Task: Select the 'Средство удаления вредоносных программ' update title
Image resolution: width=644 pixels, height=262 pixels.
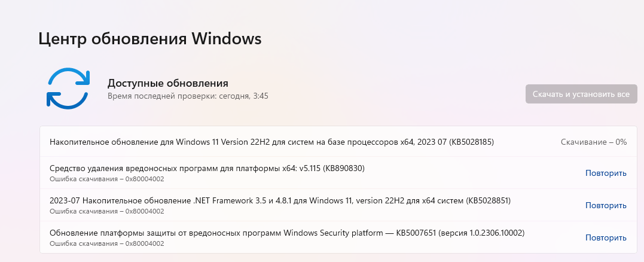Action: [x=207, y=168]
